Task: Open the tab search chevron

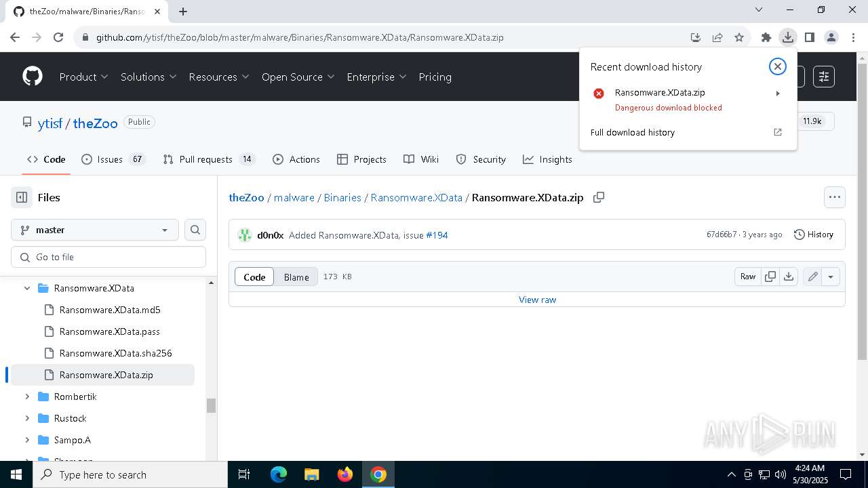Action: coord(759,9)
